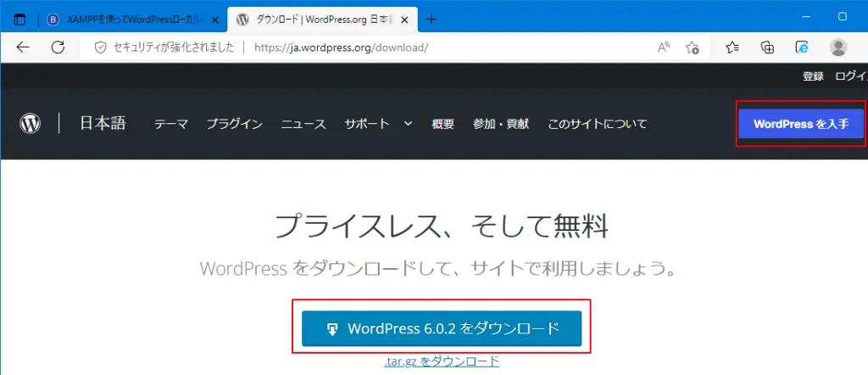Screen dimensions: 868x375
Task: Open a new tab with the plus button
Action: click(x=431, y=18)
